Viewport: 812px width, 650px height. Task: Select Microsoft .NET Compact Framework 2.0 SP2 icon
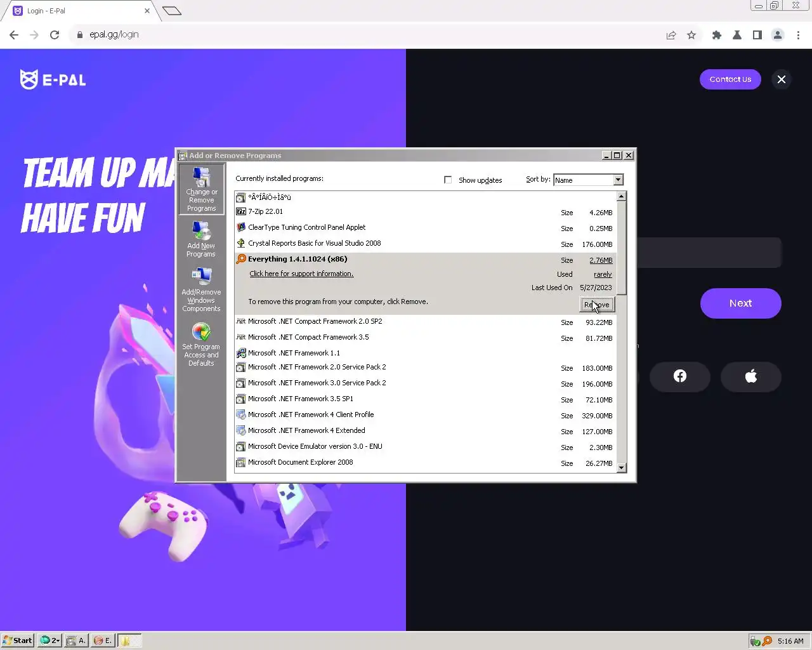(241, 321)
